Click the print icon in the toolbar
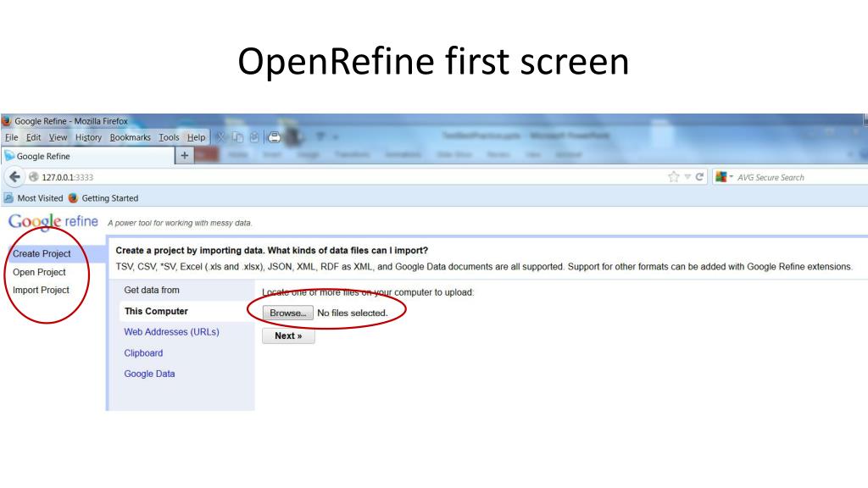Screen dimensions: 868x488 (274, 137)
